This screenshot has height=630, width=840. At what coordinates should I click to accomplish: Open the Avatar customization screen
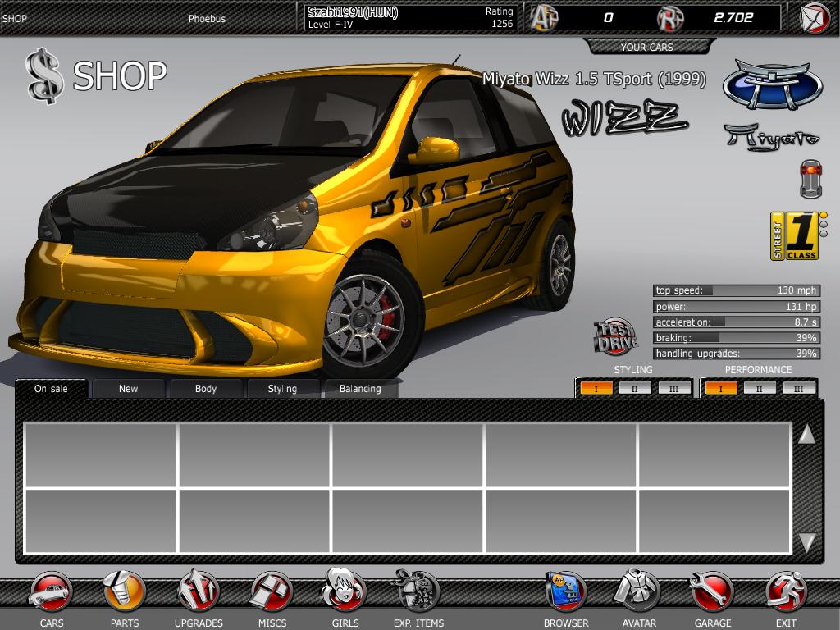tap(638, 592)
